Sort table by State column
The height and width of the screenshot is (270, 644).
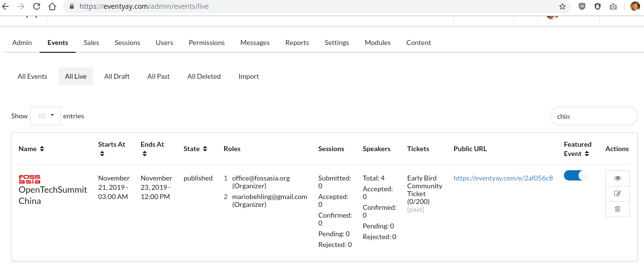[x=195, y=149]
